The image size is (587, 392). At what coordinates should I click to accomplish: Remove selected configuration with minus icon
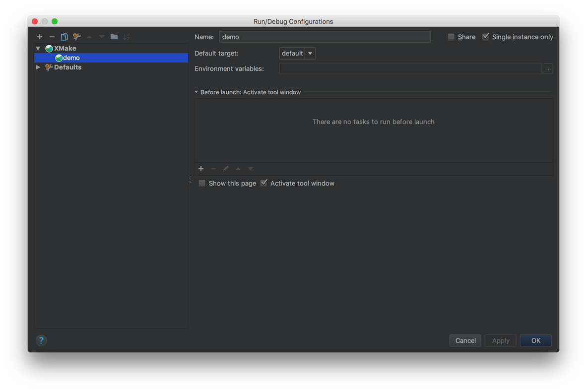click(52, 37)
